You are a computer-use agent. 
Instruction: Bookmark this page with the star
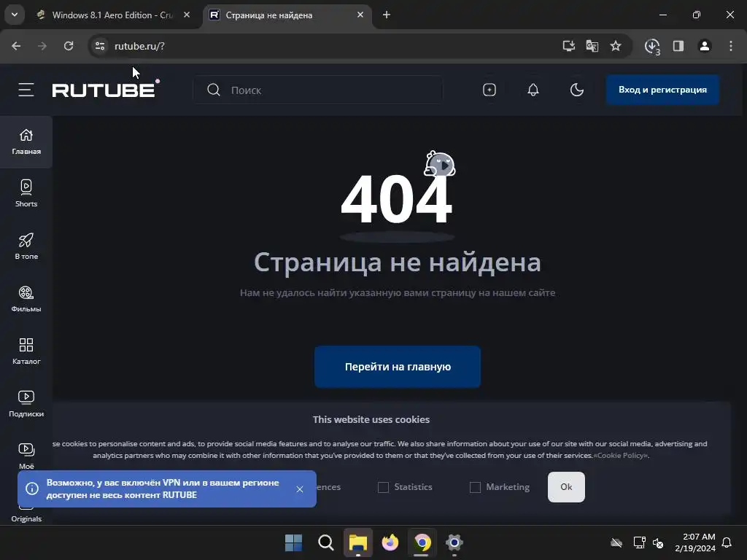click(616, 46)
